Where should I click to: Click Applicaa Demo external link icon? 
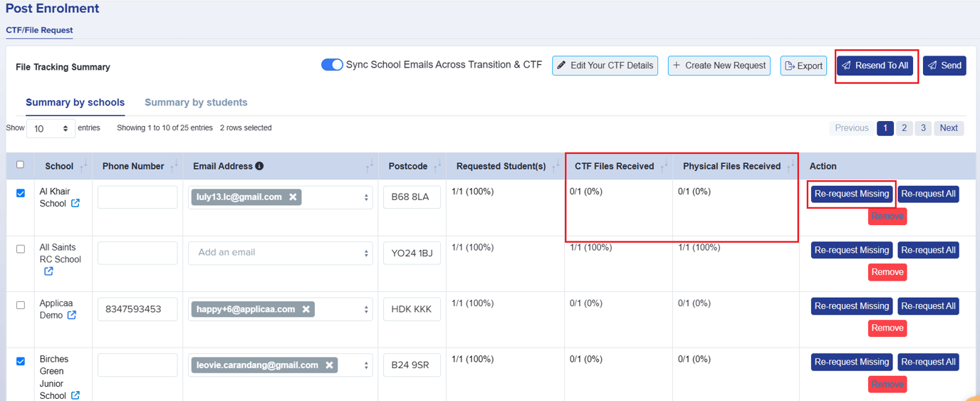click(x=72, y=315)
